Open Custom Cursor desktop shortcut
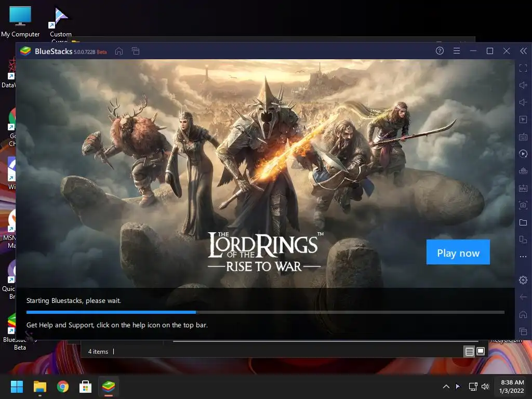 click(x=60, y=24)
